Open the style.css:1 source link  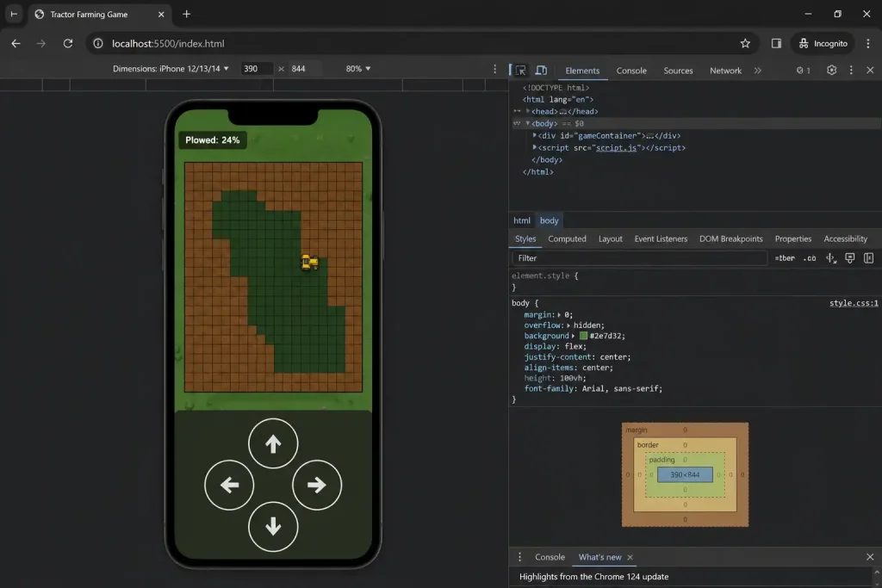pos(854,303)
